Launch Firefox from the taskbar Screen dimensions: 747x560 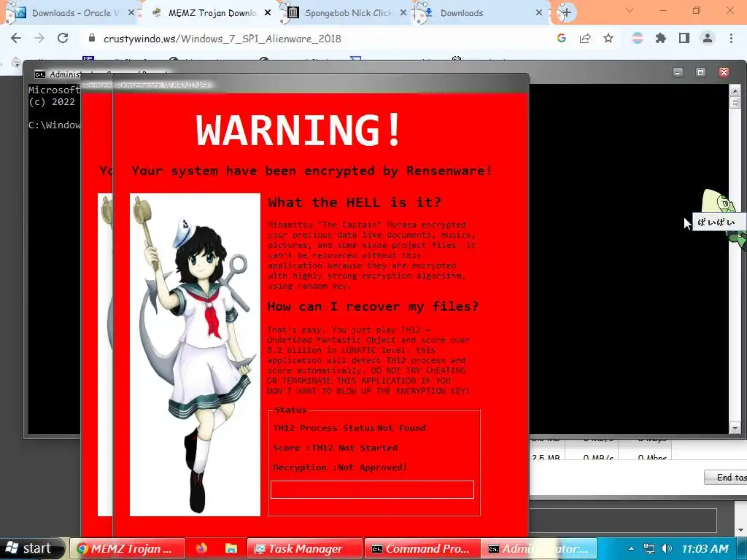(x=201, y=548)
